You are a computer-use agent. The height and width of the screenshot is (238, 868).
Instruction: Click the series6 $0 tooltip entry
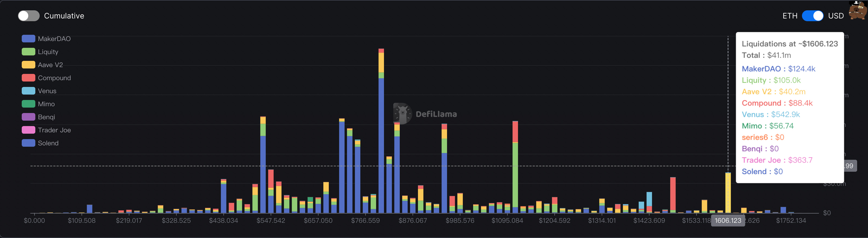763,137
